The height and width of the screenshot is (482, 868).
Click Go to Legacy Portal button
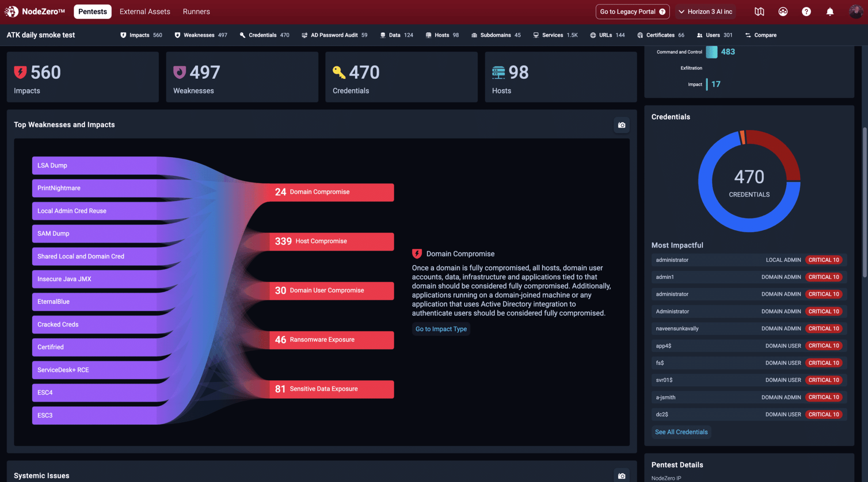[632, 12]
